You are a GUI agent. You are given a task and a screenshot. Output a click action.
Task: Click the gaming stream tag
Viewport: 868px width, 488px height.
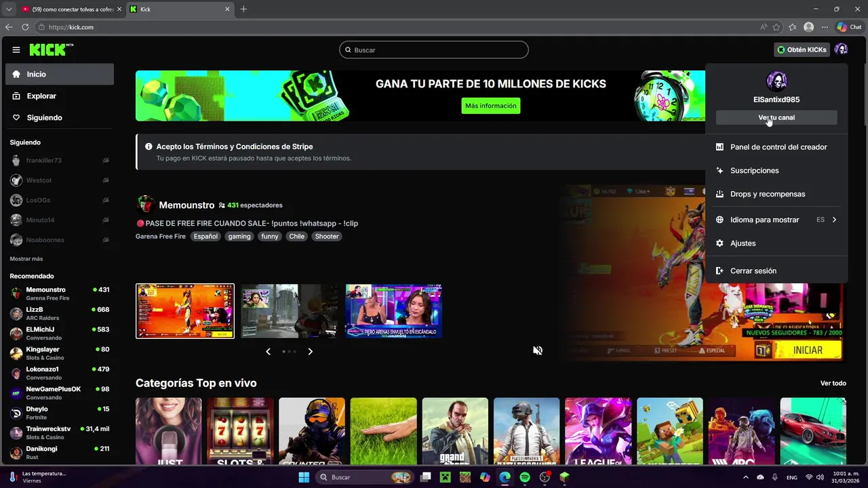tap(239, 237)
